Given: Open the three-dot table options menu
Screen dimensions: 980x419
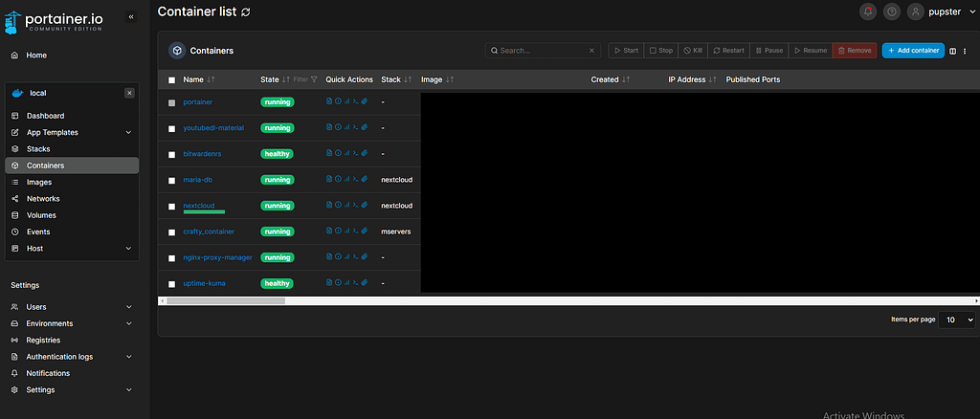Looking at the screenshot, I should (x=965, y=51).
